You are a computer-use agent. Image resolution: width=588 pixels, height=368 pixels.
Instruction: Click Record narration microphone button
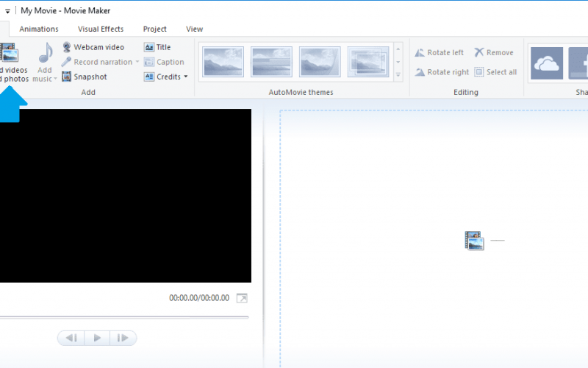pos(97,62)
